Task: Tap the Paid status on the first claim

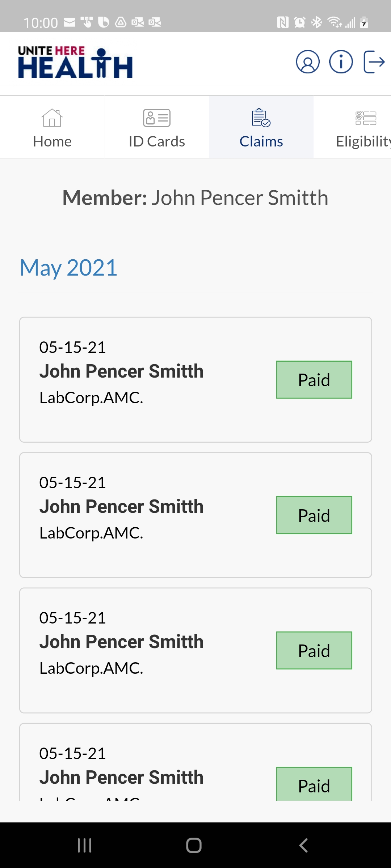Action: coord(314,380)
